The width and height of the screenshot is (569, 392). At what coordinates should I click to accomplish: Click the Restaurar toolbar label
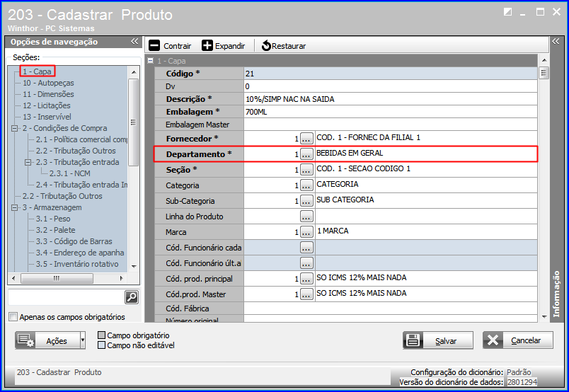pos(289,46)
